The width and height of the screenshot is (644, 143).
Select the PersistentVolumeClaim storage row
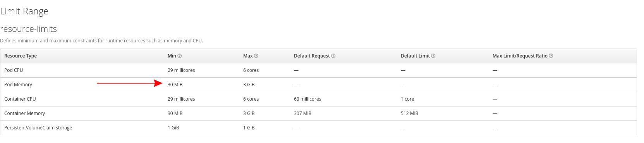coord(318,128)
